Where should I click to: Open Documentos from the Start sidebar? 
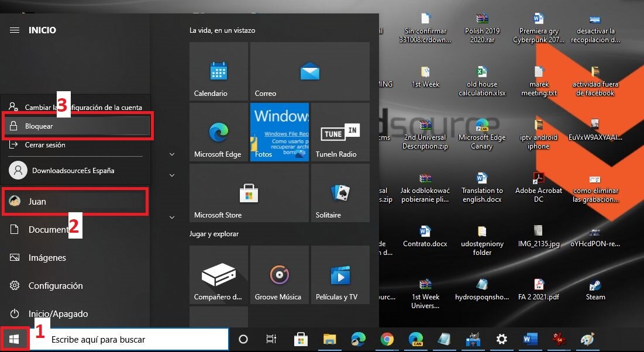pos(75,230)
